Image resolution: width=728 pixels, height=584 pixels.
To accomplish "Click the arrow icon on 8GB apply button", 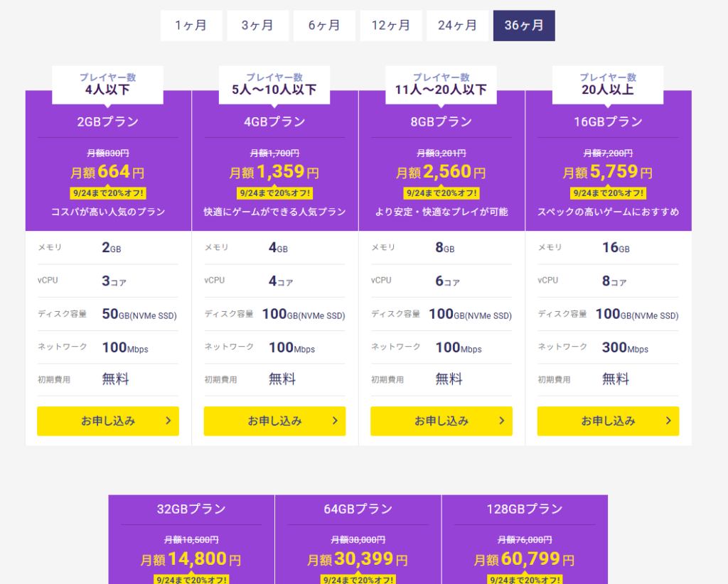I will click(x=502, y=421).
